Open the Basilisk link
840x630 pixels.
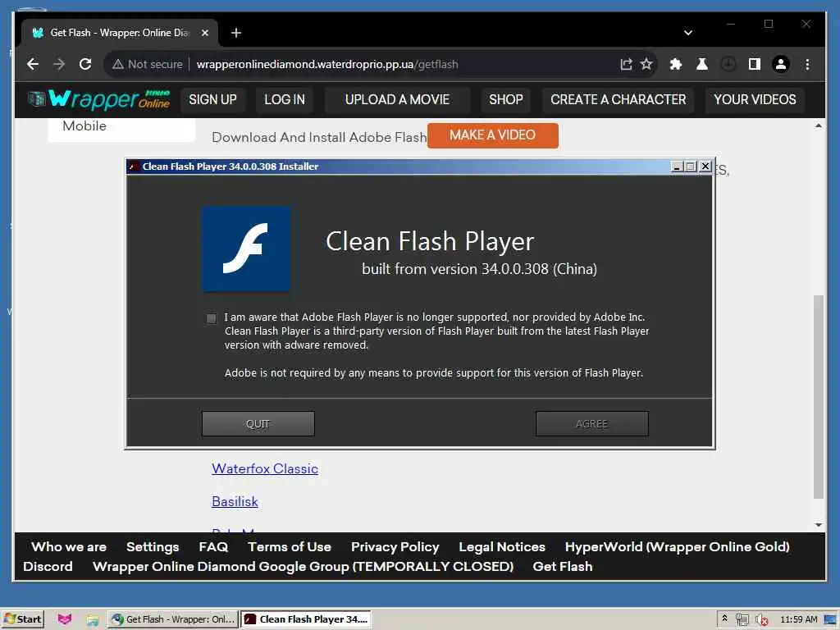click(x=235, y=501)
